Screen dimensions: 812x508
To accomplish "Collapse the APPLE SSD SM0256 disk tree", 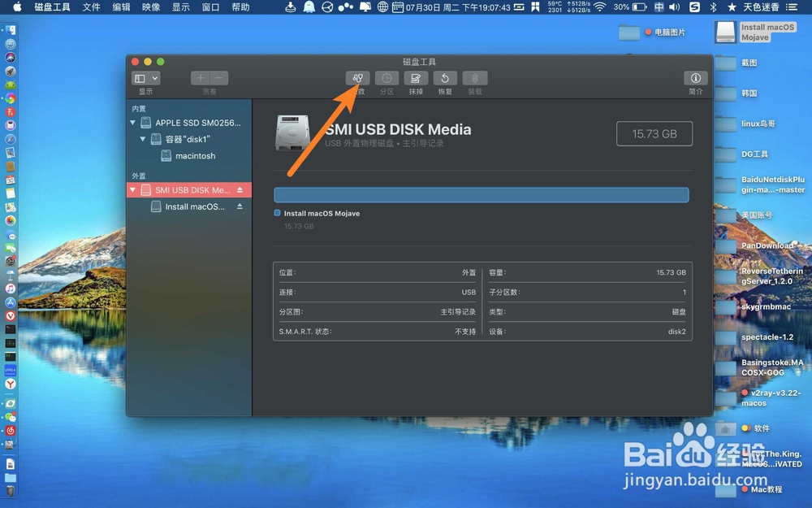I will point(132,123).
